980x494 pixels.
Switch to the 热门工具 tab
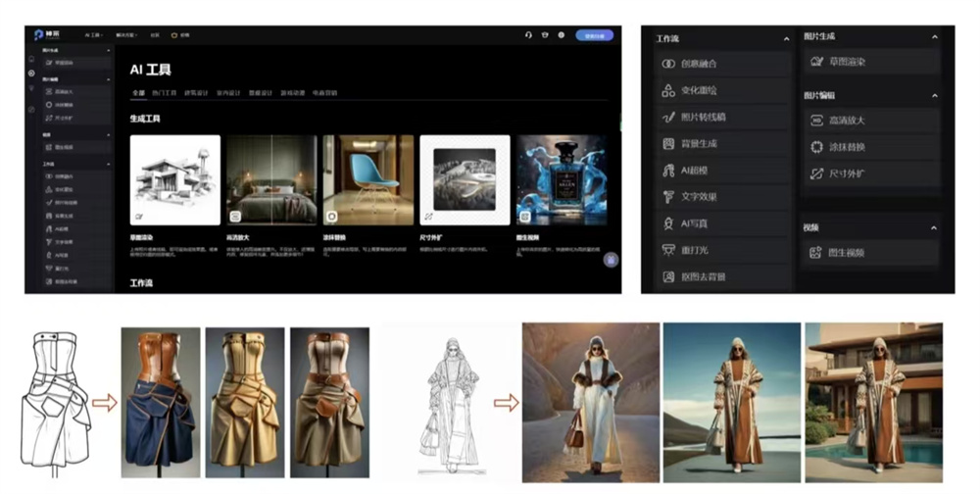[x=165, y=93]
